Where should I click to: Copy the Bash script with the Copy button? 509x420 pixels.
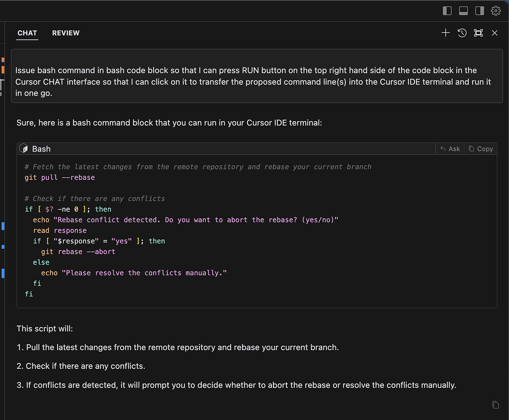pyautogui.click(x=480, y=148)
